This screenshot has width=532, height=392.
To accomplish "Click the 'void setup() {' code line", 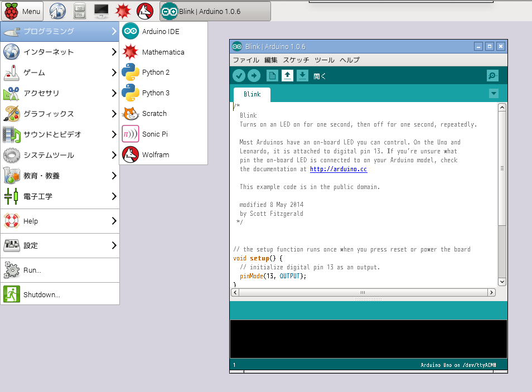I will click(x=258, y=258).
